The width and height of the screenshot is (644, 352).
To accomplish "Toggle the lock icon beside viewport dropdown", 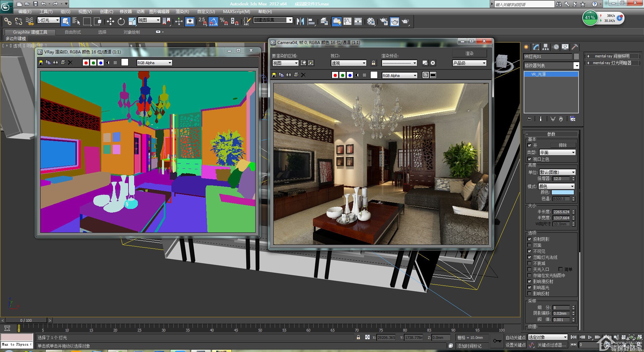I will 373,63.
